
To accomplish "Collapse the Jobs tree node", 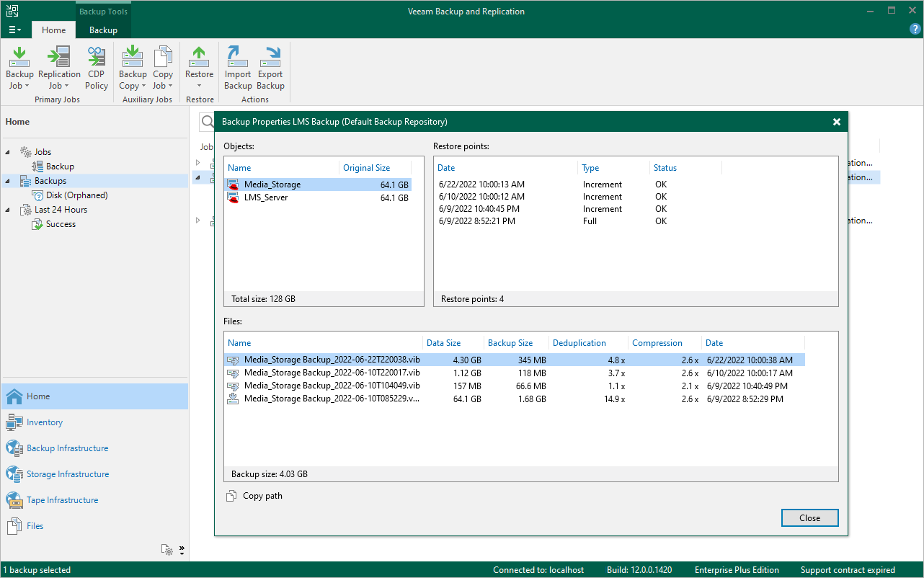I will [x=8, y=152].
